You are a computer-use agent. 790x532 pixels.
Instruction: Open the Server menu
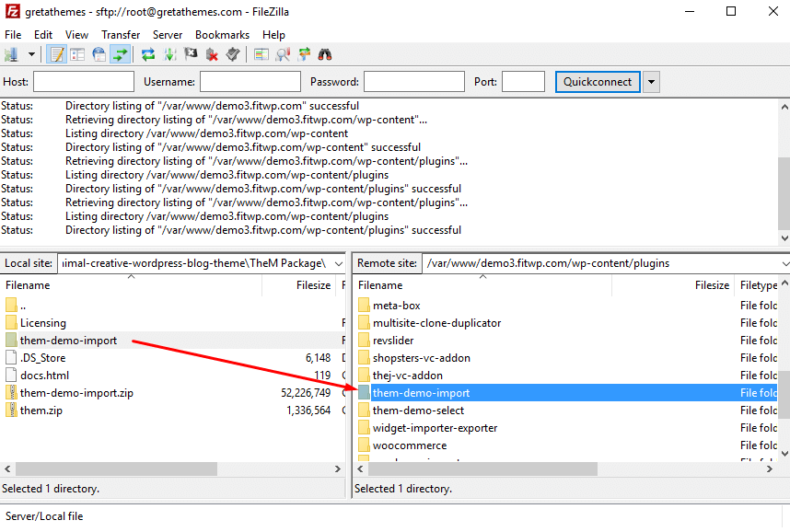(x=168, y=35)
